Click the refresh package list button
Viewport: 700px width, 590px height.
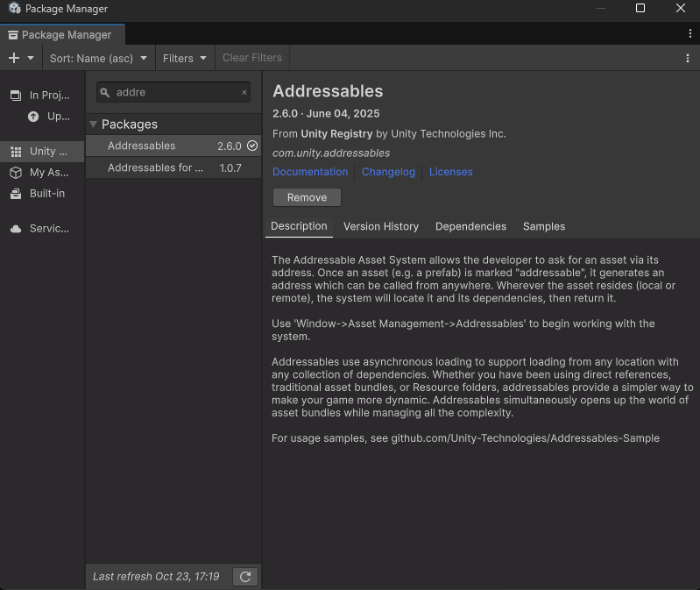(245, 577)
